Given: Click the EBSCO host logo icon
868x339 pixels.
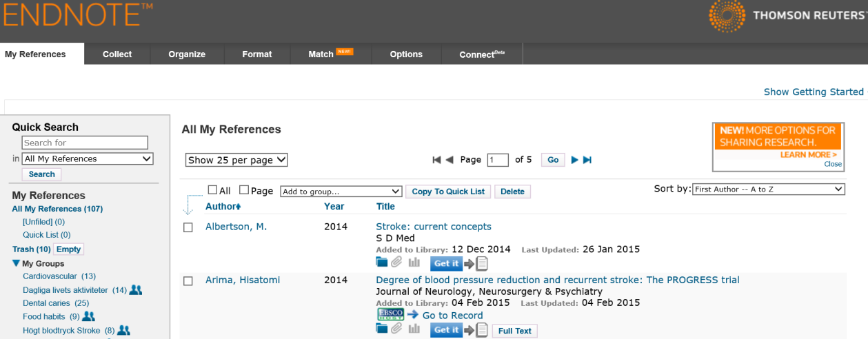Looking at the screenshot, I should pos(390,314).
